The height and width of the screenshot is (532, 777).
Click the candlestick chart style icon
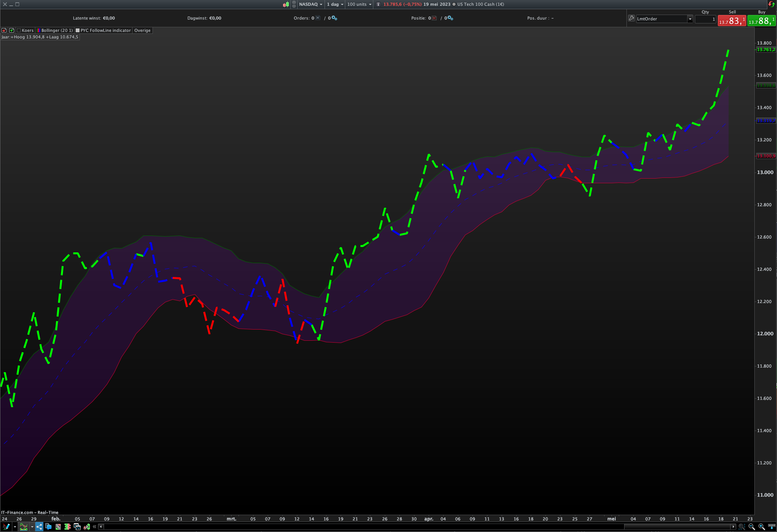tap(286, 4)
